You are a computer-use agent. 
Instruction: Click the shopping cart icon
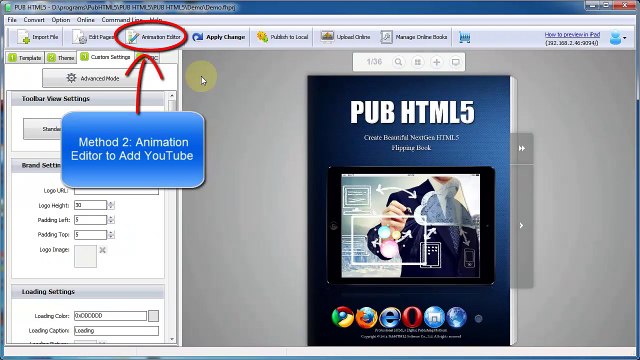[x=464, y=38]
